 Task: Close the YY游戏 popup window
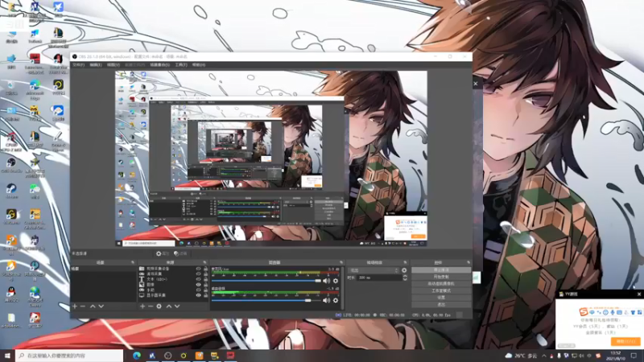[639, 294]
